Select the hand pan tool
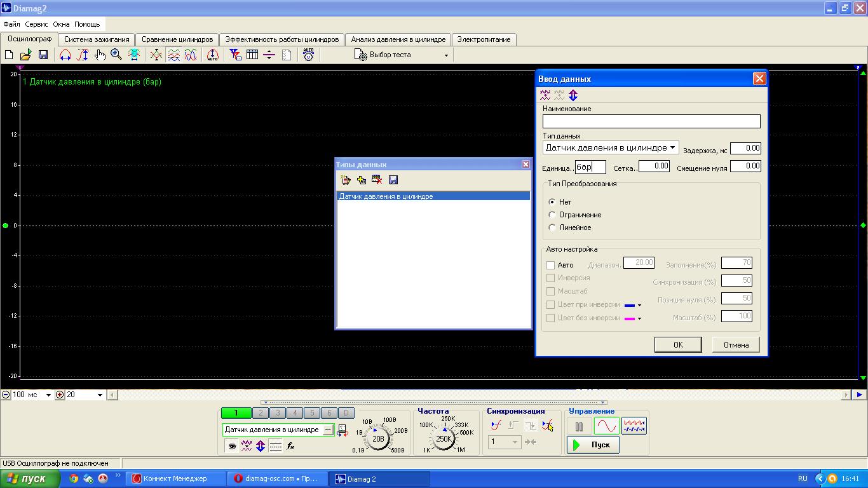This screenshot has height=488, width=868. pyautogui.click(x=100, y=55)
